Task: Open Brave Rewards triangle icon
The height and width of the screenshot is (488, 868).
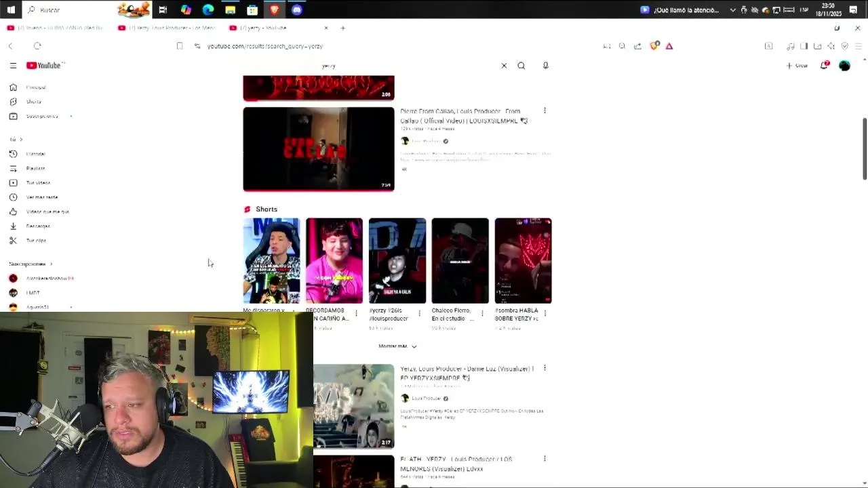Action: (669, 46)
